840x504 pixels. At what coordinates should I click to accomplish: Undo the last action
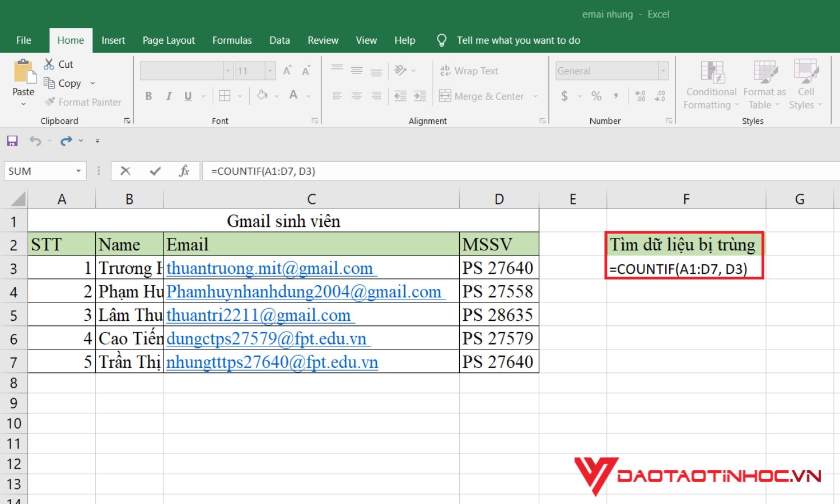35,141
